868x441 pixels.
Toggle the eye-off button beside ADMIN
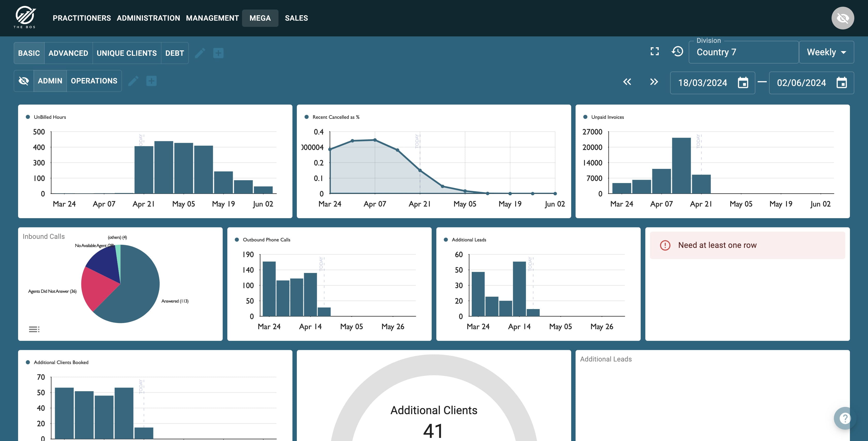coord(24,81)
